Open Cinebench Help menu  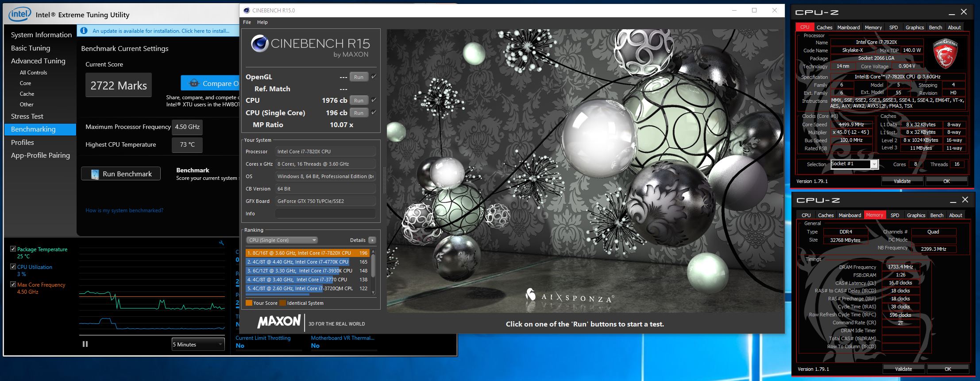coord(262,22)
